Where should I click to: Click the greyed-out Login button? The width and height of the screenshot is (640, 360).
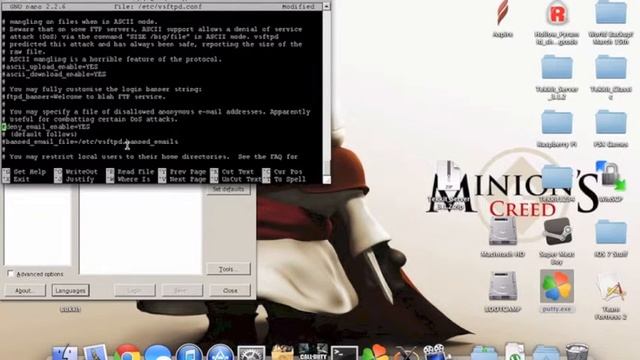click(135, 291)
